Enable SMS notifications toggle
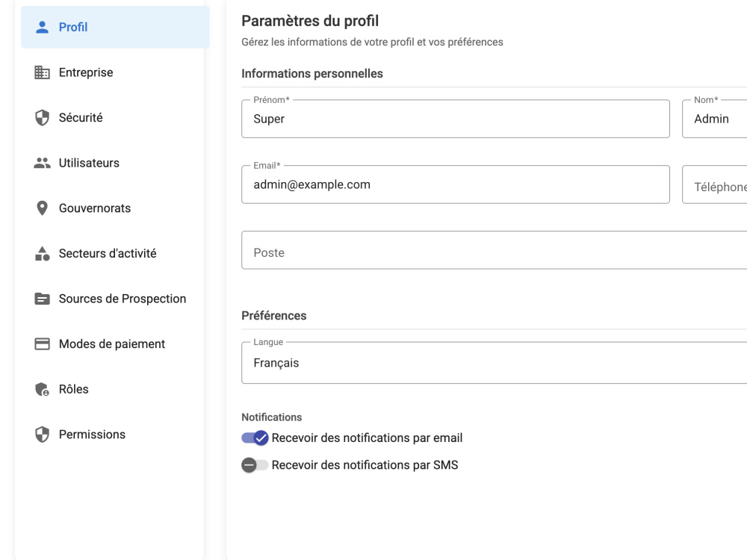Screen dimensions: 747x560 (x=255, y=464)
